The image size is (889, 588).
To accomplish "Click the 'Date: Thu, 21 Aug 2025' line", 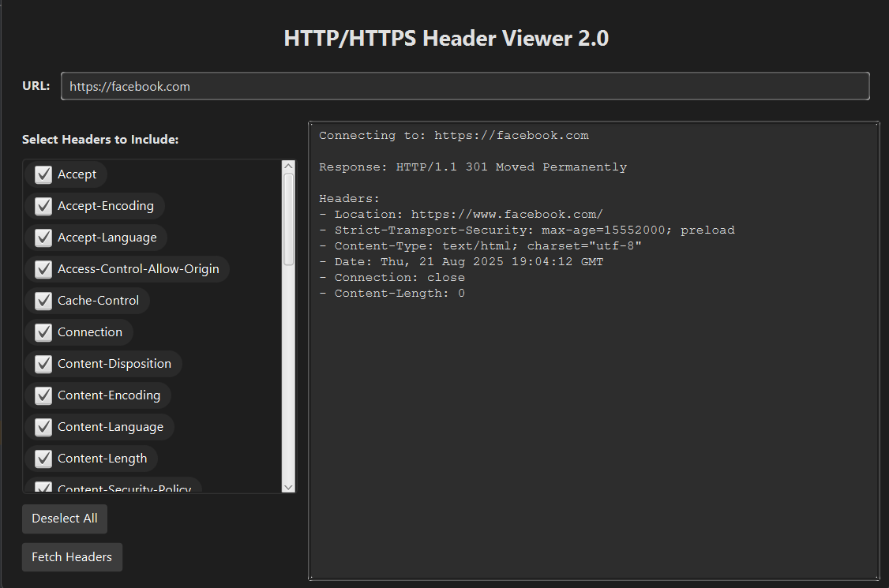I will 461,262.
